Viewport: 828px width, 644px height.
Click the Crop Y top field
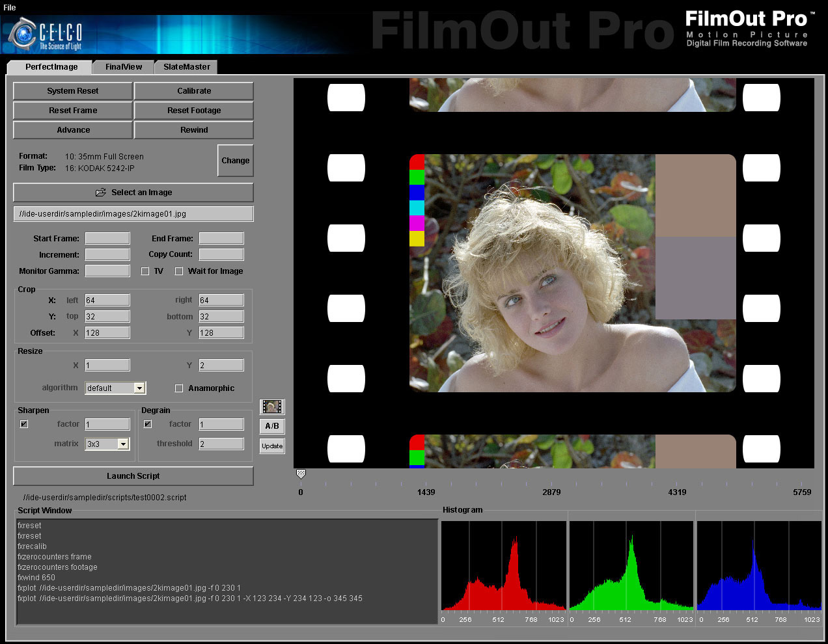(x=107, y=316)
